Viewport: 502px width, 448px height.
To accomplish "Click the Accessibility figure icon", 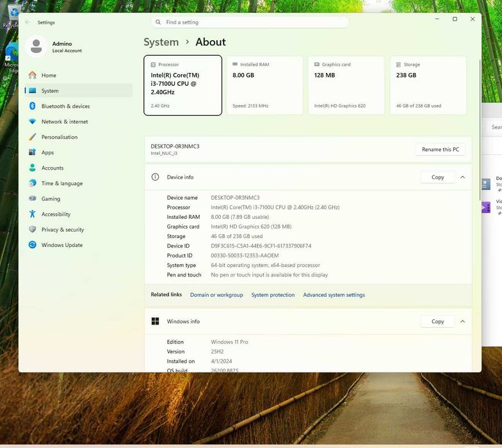I will pyautogui.click(x=32, y=214).
